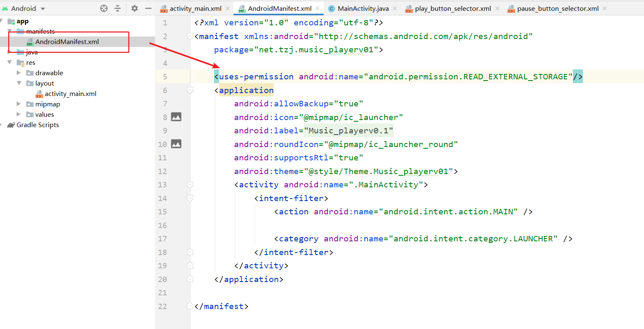Click android.intent.action.MAIN string
Screen dimensions: 644x329
(x=448, y=212)
